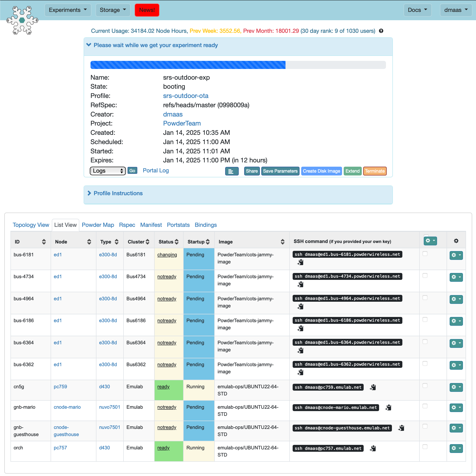
Task: Sort table by Startup column arrows
Action: click(x=208, y=242)
